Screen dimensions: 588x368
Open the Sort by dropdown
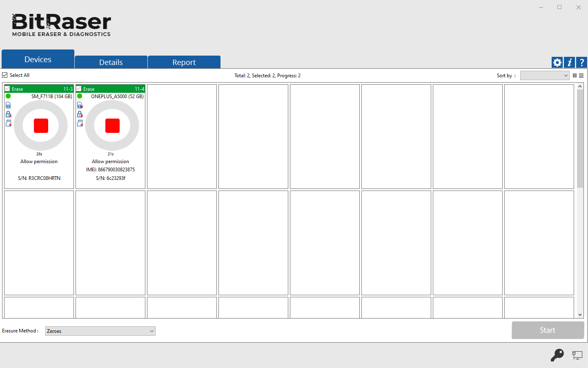(x=545, y=76)
